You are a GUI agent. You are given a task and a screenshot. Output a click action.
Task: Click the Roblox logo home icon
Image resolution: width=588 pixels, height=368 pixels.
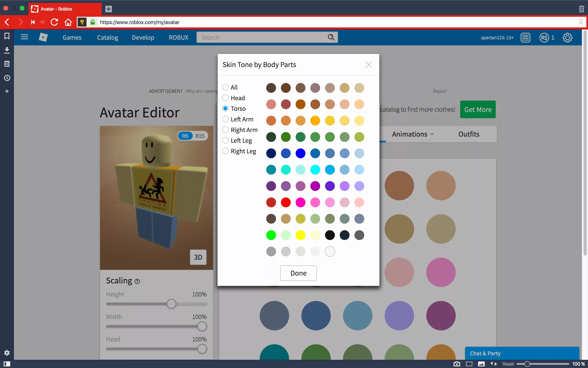43,37
